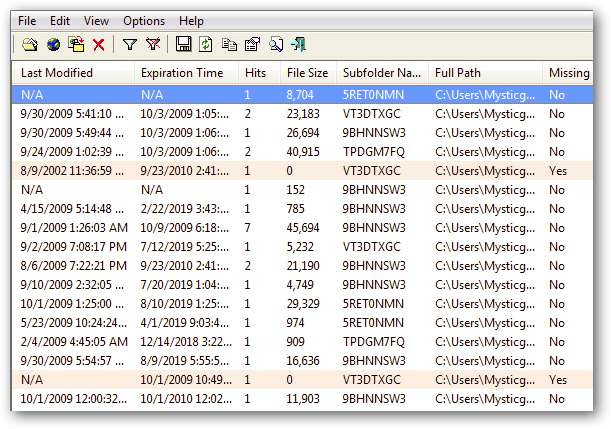Click the copy documents toolbar icon
Image resolution: width=611 pixels, height=429 pixels.
(228, 44)
